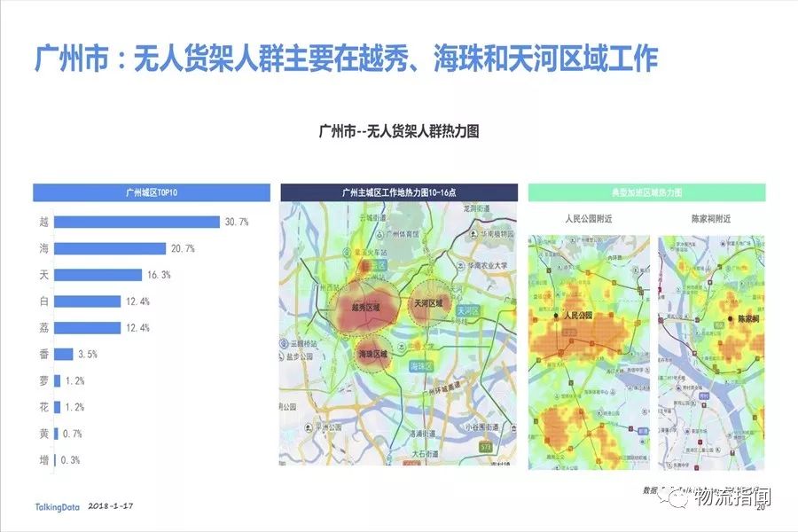Screen dimensions: 798x532
Task: Click the 越 bar showing 30.7%
Action: (x=137, y=222)
